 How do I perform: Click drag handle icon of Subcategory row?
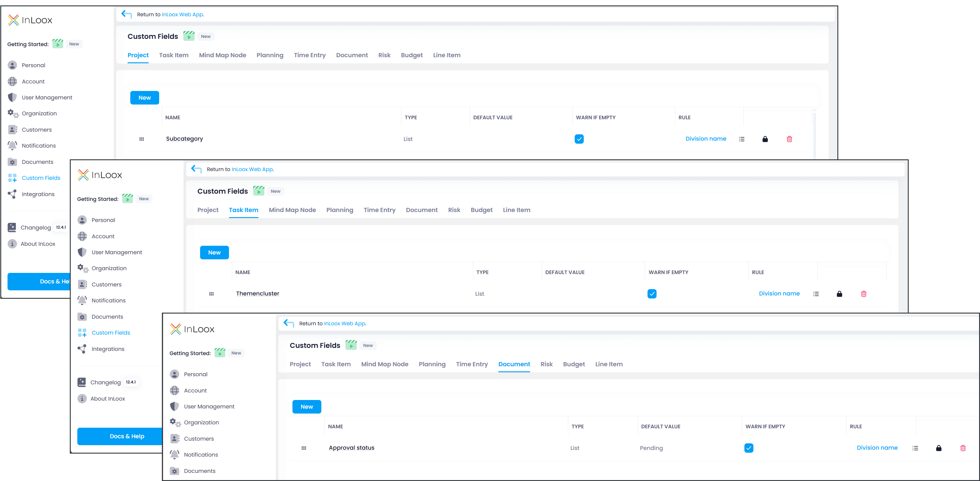click(141, 139)
